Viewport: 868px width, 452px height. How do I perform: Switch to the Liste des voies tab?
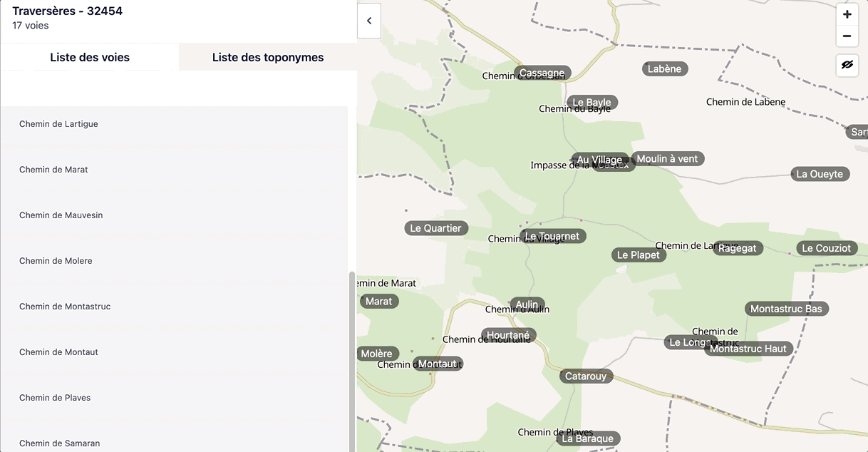tap(90, 57)
